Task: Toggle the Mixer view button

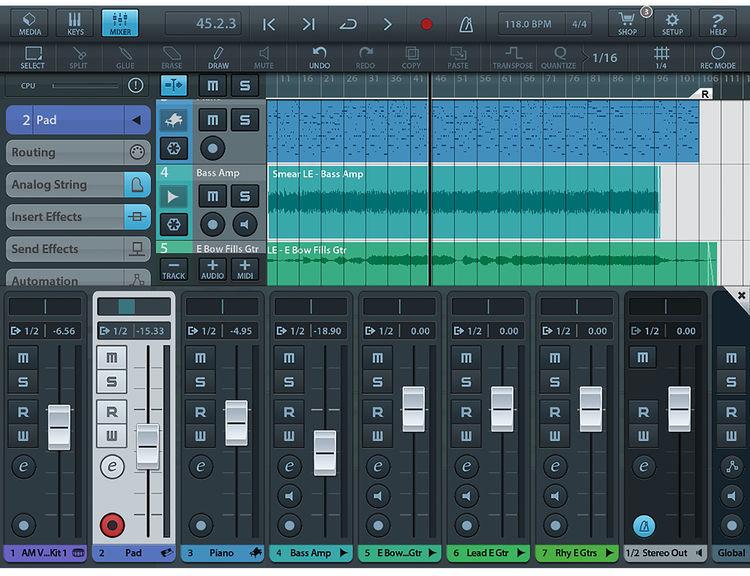Action: click(x=120, y=23)
